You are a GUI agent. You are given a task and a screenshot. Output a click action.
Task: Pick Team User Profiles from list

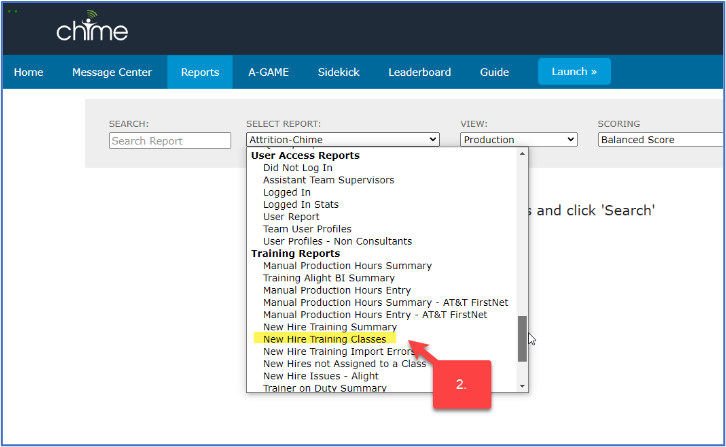click(307, 229)
